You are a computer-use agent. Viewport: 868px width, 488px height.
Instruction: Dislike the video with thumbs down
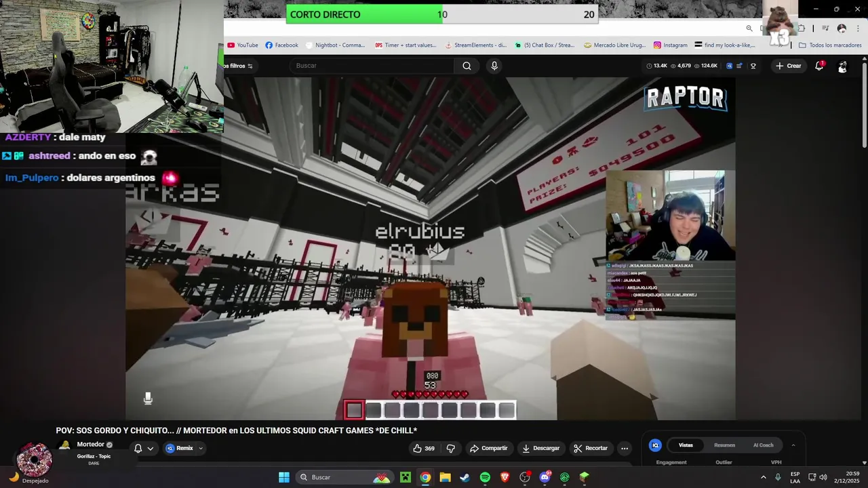point(450,448)
